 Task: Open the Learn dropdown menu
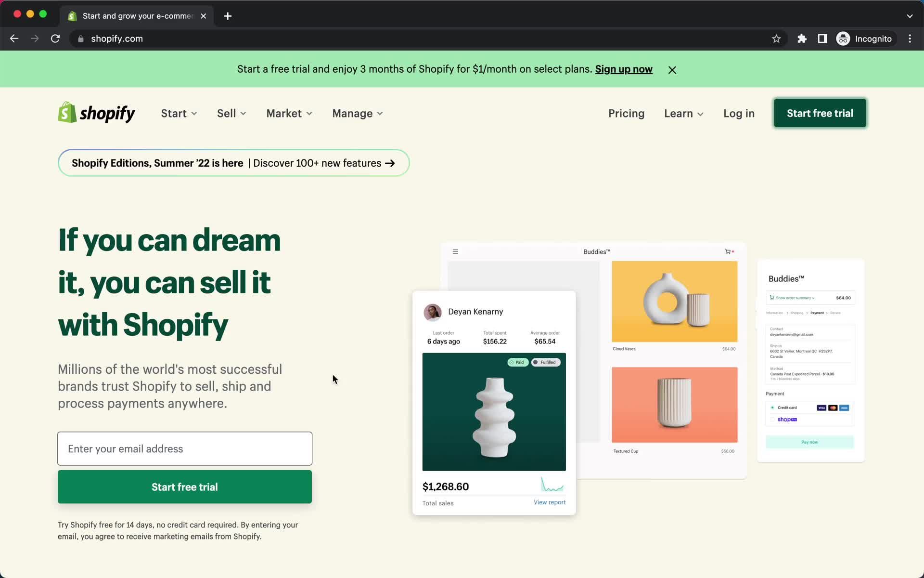(683, 113)
